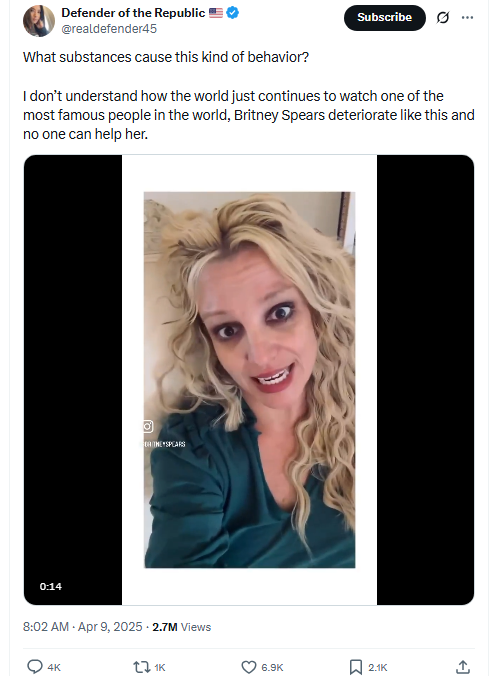Image resolution: width=495 pixels, height=676 pixels.
Task: Bookmark the post using bookmark icon
Action: (356, 667)
